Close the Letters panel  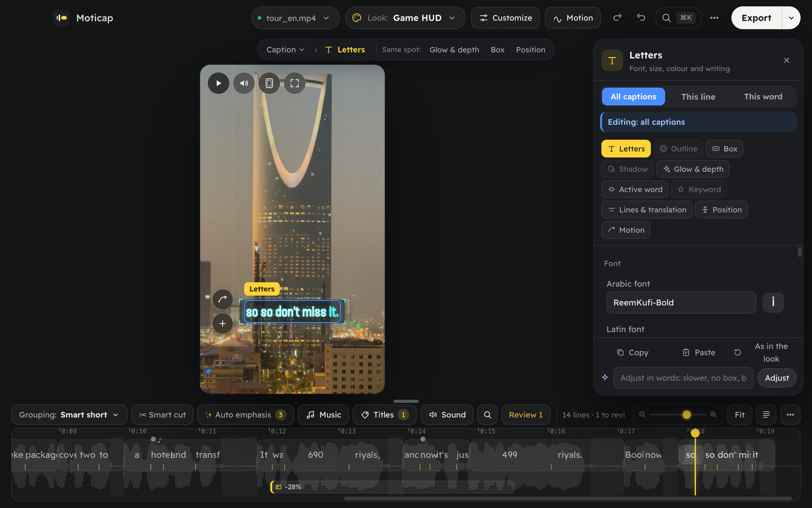pos(787,60)
